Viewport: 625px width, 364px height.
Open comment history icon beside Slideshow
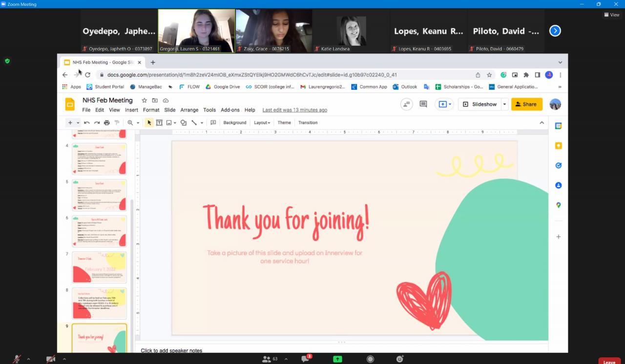(x=423, y=104)
